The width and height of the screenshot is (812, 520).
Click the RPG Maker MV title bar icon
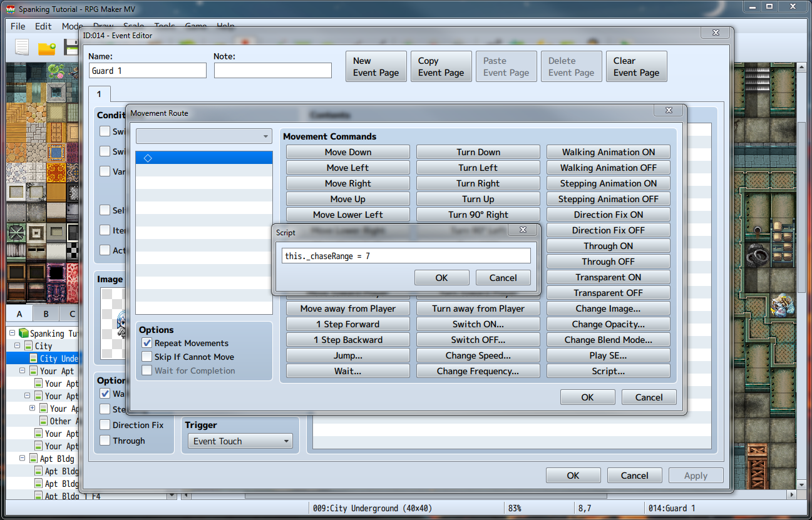click(x=10, y=9)
